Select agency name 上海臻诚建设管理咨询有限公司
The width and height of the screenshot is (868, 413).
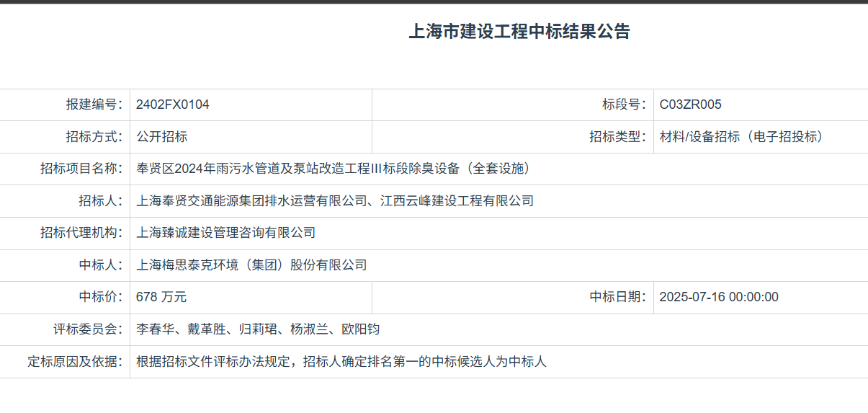tap(226, 233)
